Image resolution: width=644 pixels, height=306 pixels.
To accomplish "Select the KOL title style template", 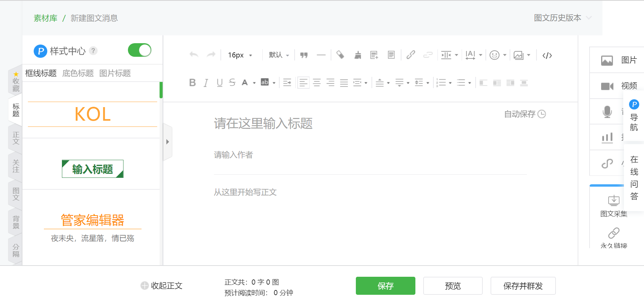I will coord(93,114).
